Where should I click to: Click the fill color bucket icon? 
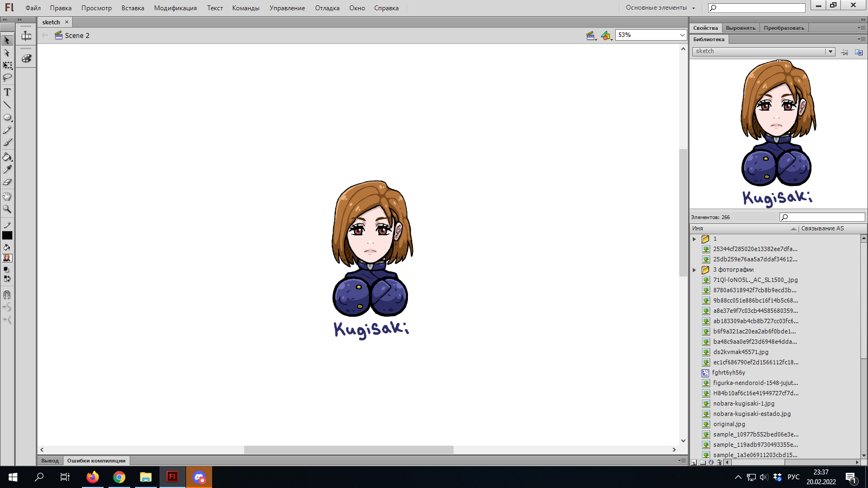(x=7, y=247)
